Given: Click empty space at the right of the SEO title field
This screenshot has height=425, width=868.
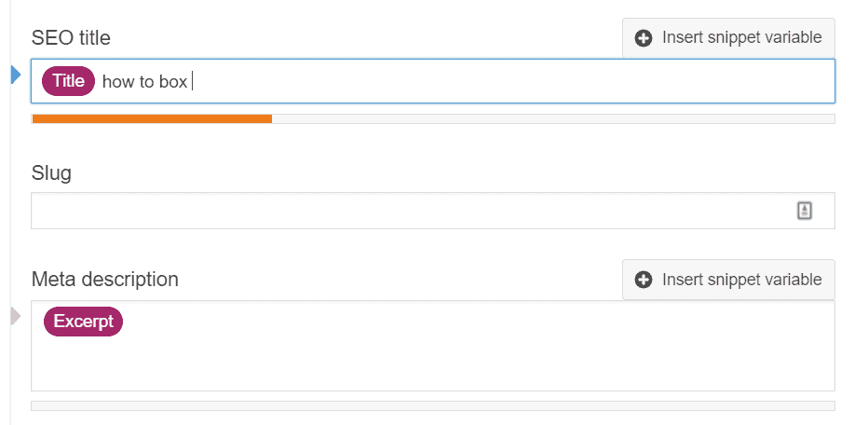Looking at the screenshot, I should pos(515,81).
